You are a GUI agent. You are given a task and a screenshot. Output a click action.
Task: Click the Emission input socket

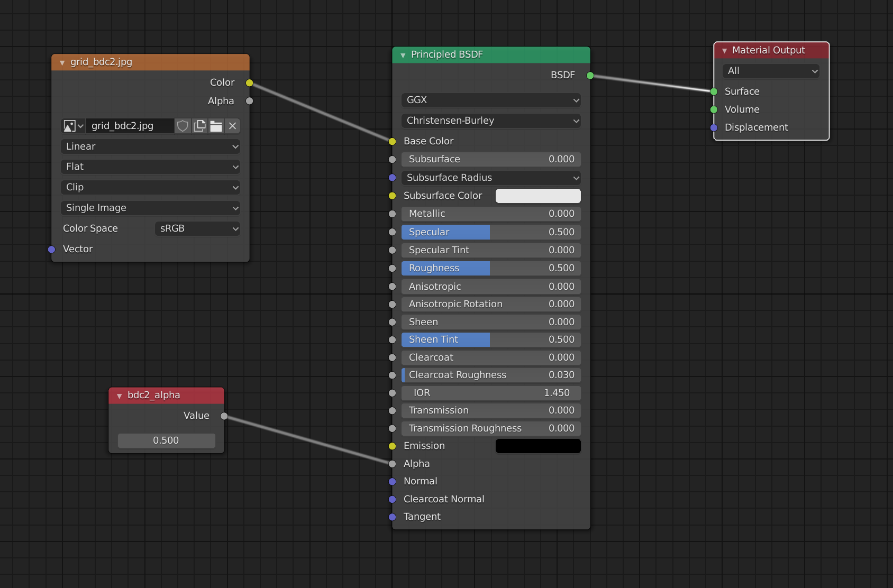pos(392,446)
